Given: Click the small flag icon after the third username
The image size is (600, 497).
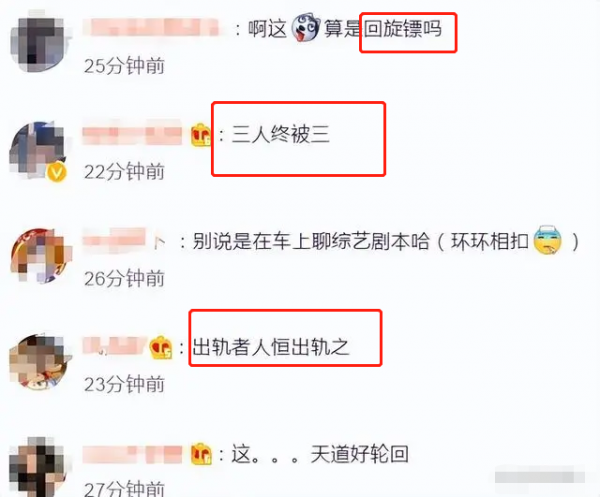Looking at the screenshot, I should click(160, 242).
